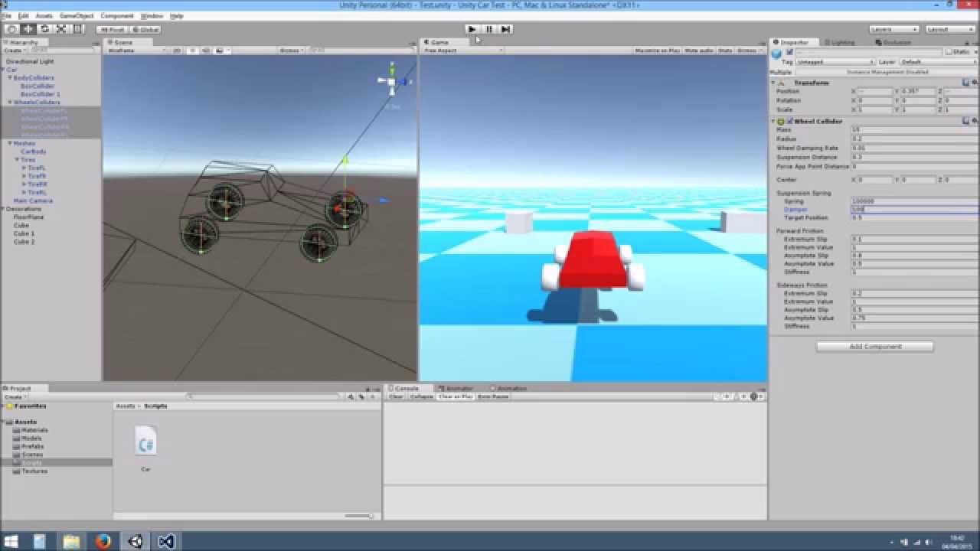The image size is (980, 551).
Task: Click the Spring value field
Action: (x=915, y=201)
